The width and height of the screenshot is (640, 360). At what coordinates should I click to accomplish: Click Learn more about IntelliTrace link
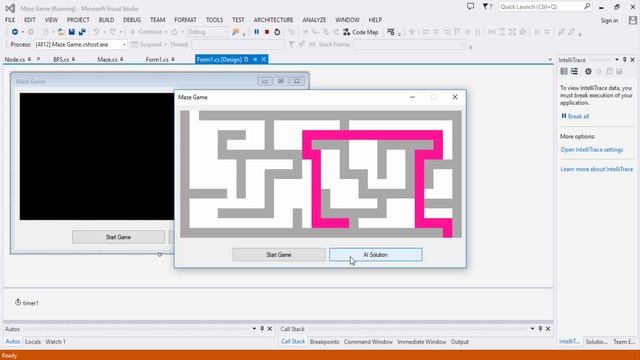[x=597, y=169]
